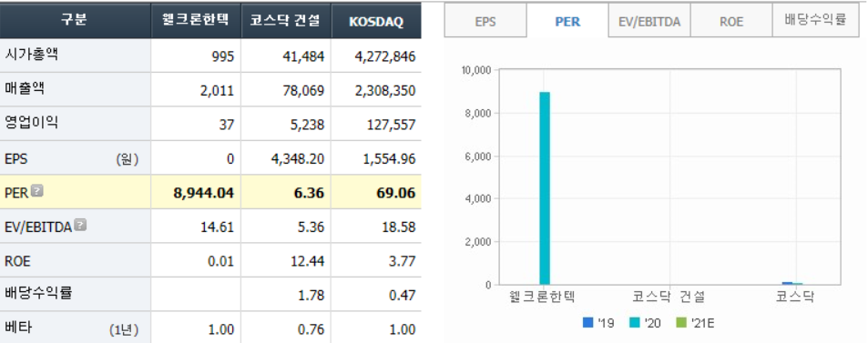
Task: Click the 구분 column header
Action: (75, 21)
